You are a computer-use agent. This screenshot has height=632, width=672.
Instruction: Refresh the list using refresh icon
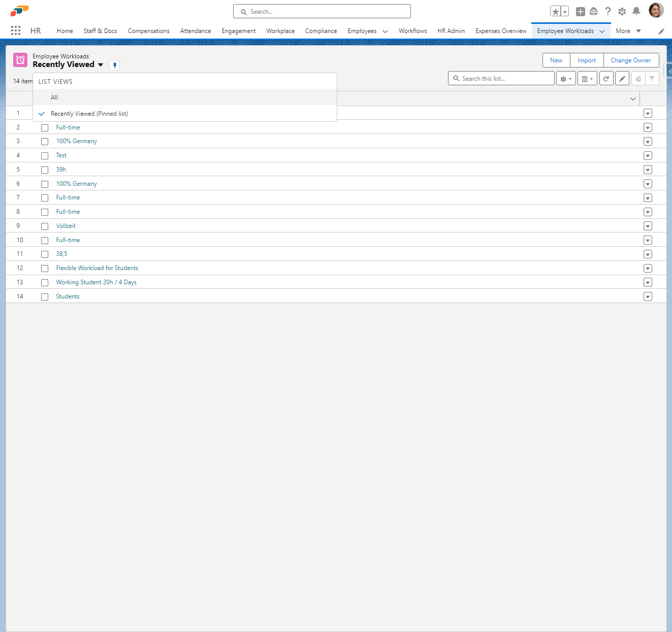coord(606,79)
